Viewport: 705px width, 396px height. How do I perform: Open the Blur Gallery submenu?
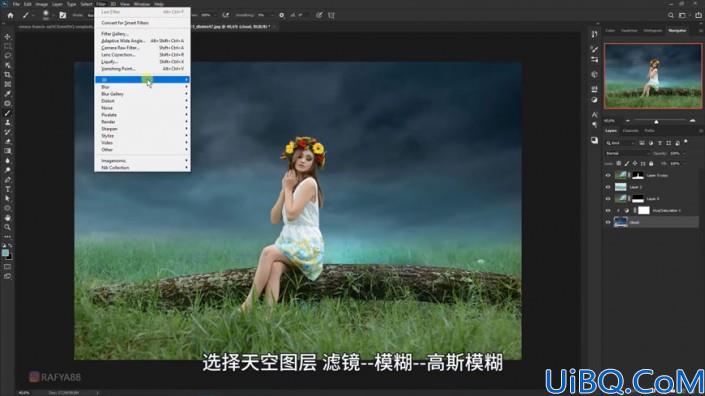[143, 94]
